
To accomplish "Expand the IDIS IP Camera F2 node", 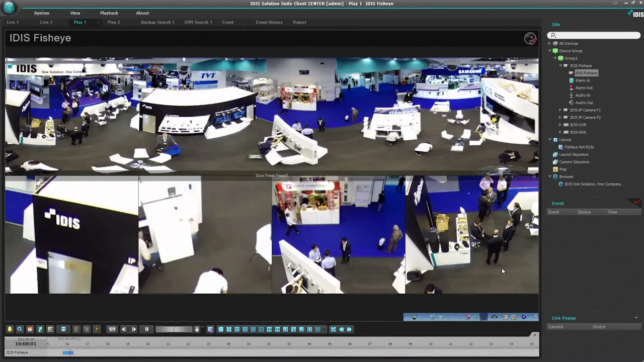I will point(560,118).
